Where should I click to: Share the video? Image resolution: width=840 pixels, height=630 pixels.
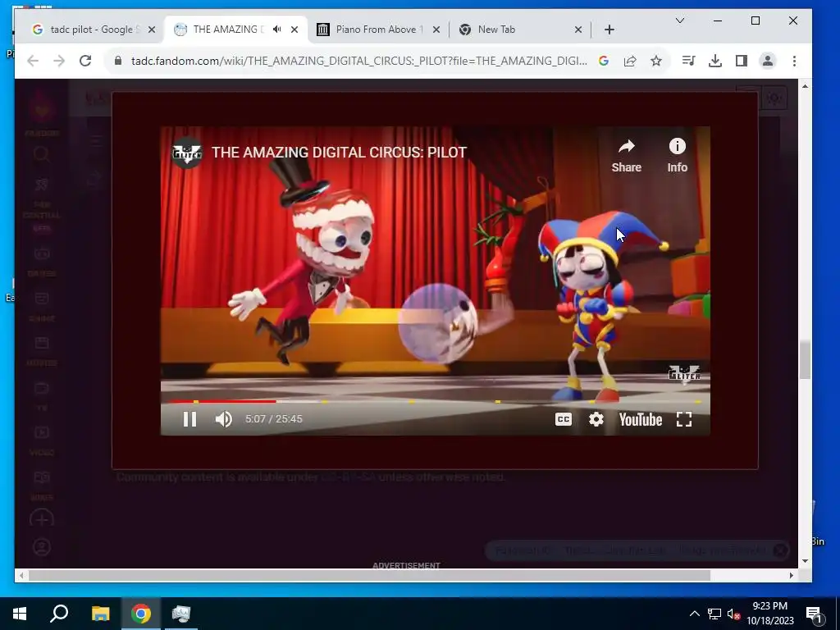tap(626, 156)
